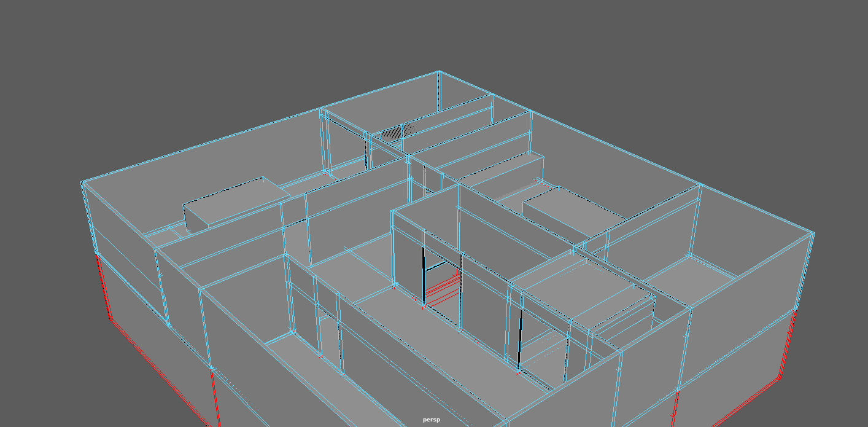Click the flat box top in the upper-right room
868x427 pixels.
571,209
